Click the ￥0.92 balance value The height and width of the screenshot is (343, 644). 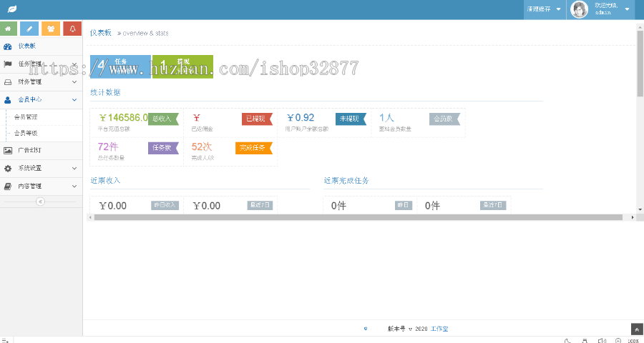(301, 118)
